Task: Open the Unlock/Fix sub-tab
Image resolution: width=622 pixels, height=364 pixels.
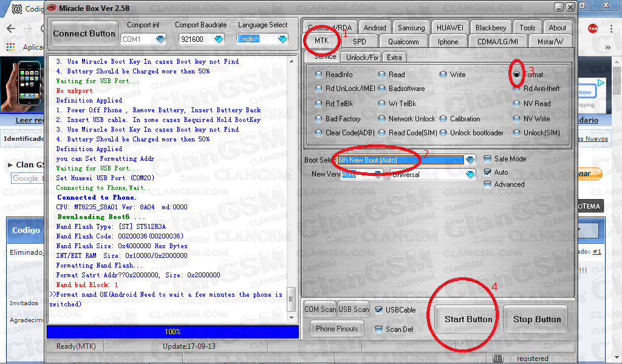Action: pos(362,58)
